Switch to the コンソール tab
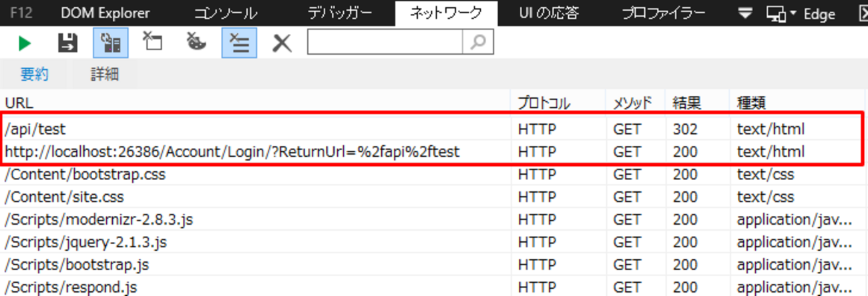The image size is (868, 296). point(226,13)
